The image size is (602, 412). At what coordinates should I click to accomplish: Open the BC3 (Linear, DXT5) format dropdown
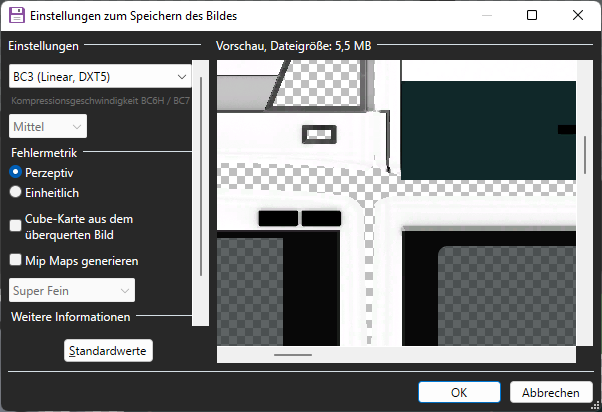pyautogui.click(x=99, y=76)
